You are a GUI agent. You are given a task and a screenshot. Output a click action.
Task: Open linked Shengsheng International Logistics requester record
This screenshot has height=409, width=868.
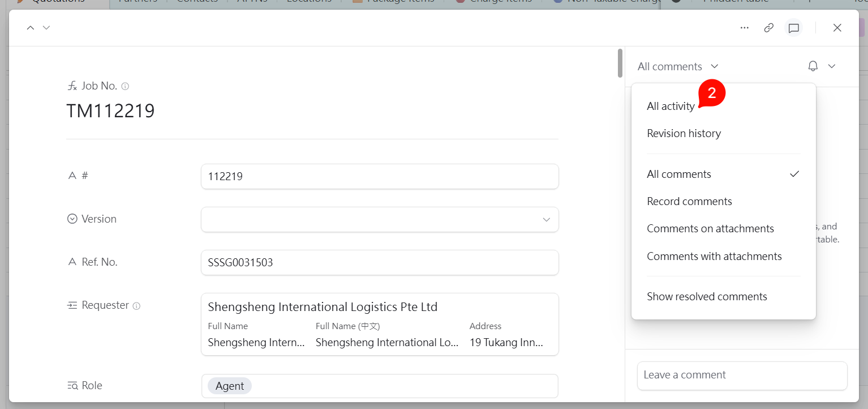(x=323, y=307)
